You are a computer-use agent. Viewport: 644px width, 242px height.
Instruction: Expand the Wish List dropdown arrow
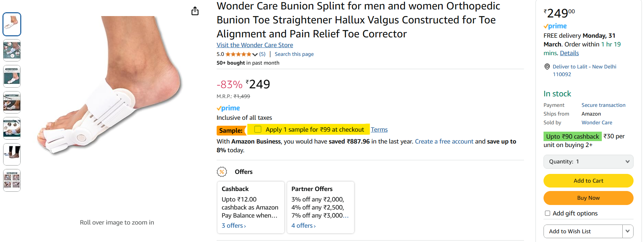[628, 231]
